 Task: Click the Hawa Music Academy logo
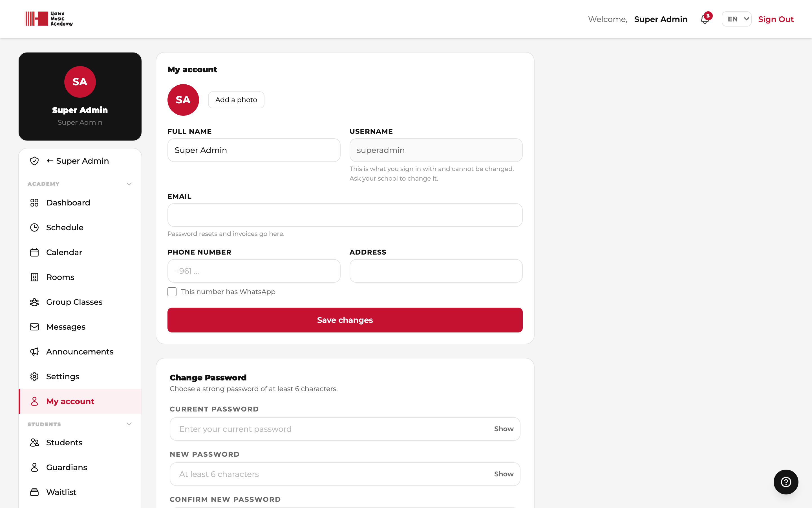coord(49,19)
